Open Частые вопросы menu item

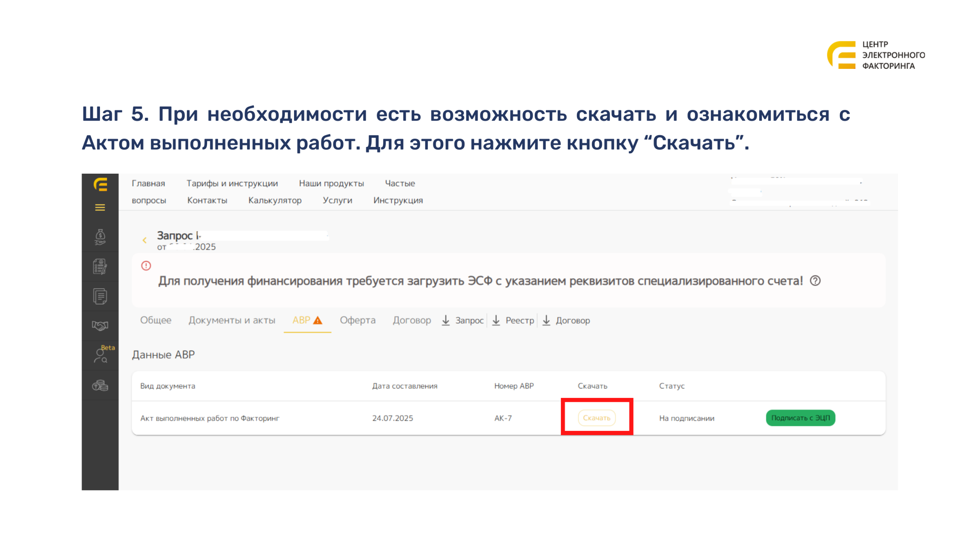pyautogui.click(x=400, y=183)
